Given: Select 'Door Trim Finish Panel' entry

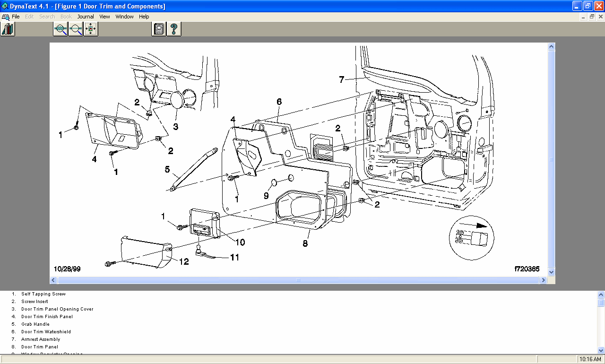Looking at the screenshot, I should 47,317.
